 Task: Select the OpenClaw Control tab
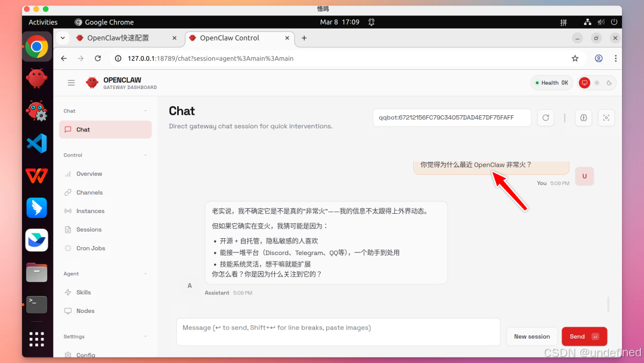pyautogui.click(x=240, y=38)
